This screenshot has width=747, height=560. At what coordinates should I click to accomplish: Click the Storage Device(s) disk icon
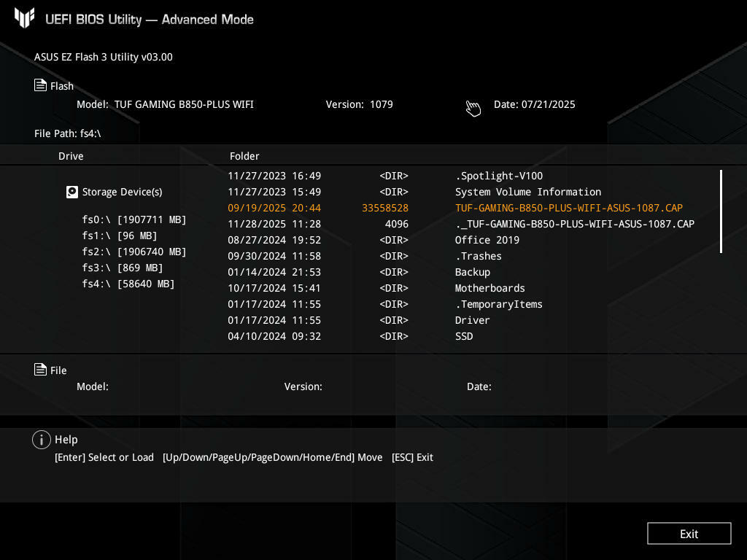tap(71, 192)
